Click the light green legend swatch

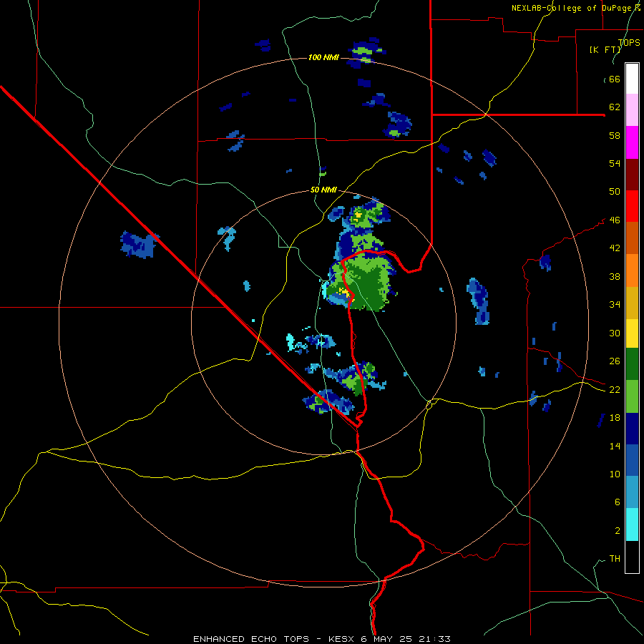(x=632, y=396)
